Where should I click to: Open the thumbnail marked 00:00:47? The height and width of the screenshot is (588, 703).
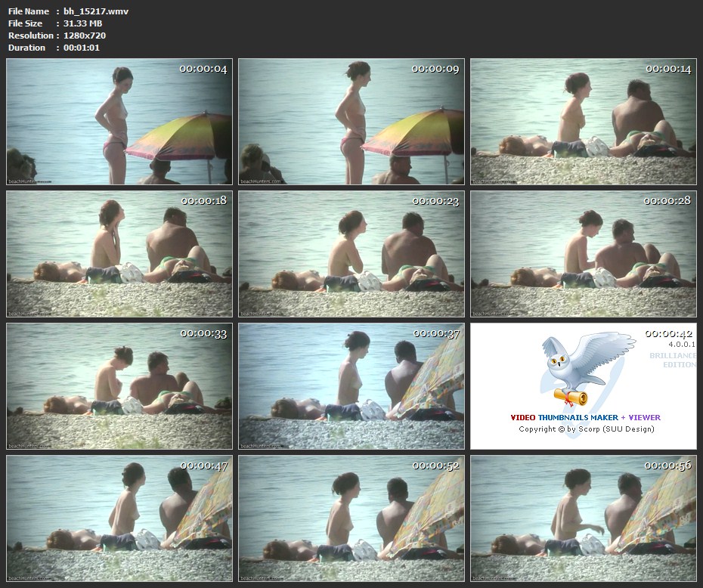(119, 518)
